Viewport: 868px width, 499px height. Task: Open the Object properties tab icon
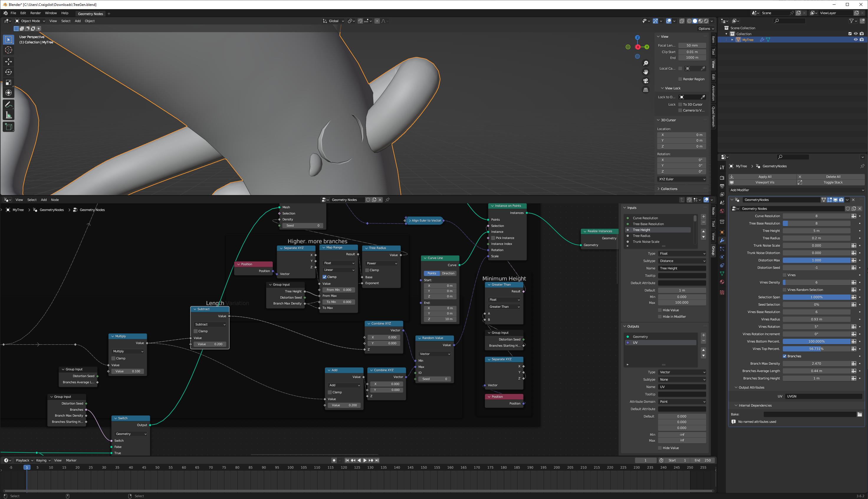click(722, 232)
